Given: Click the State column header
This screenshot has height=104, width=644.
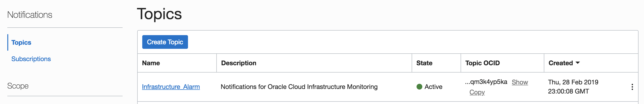Looking at the screenshot, I should [424, 63].
